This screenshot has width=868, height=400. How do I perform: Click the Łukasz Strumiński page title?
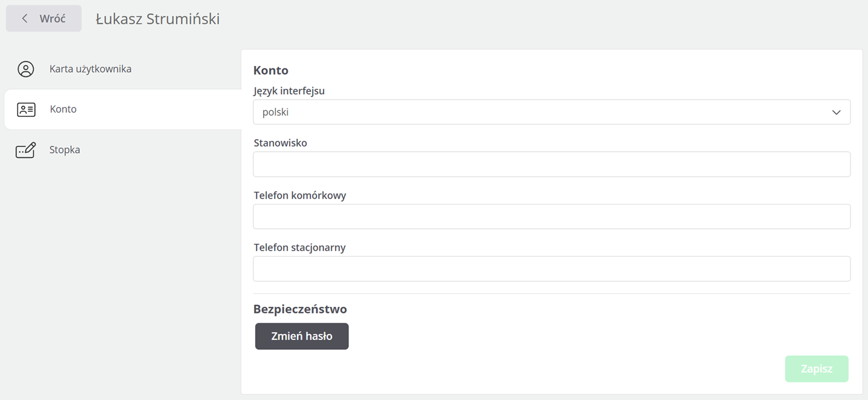158,19
